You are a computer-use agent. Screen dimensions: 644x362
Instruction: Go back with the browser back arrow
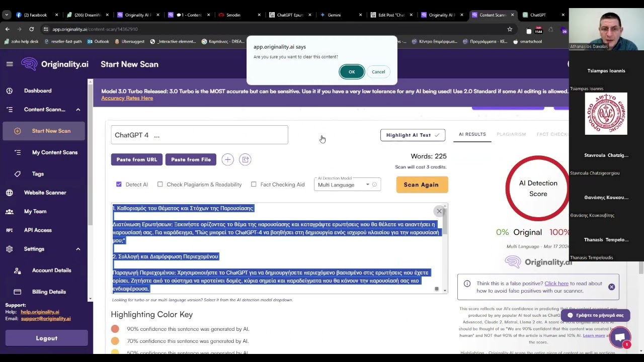[x=7, y=29]
